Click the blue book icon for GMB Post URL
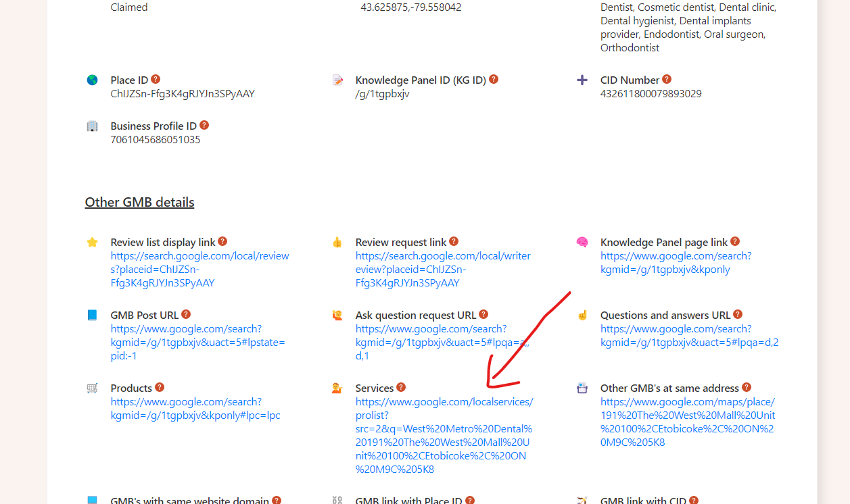The width and height of the screenshot is (850, 504). coord(93,315)
